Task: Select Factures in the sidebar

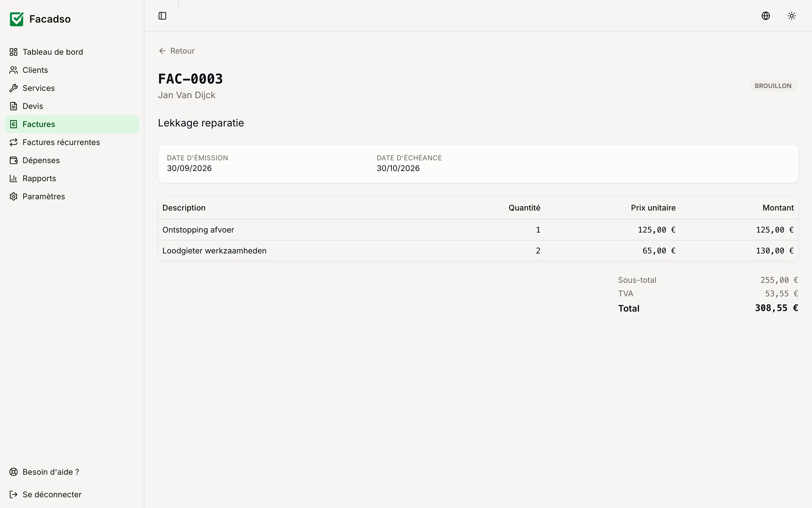Action: coord(72,124)
